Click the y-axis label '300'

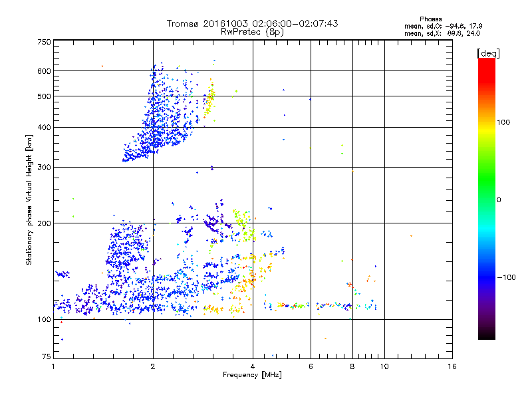pos(44,168)
